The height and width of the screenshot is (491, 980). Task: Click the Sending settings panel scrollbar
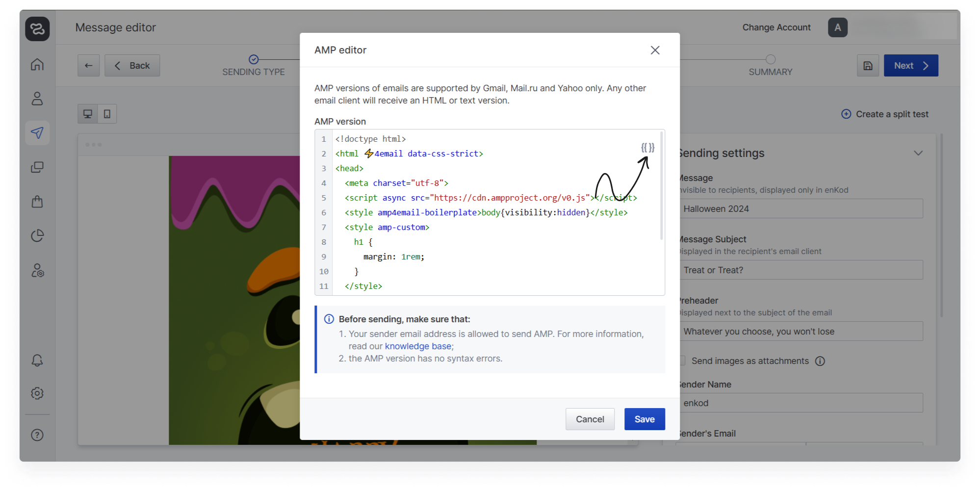coord(941,226)
